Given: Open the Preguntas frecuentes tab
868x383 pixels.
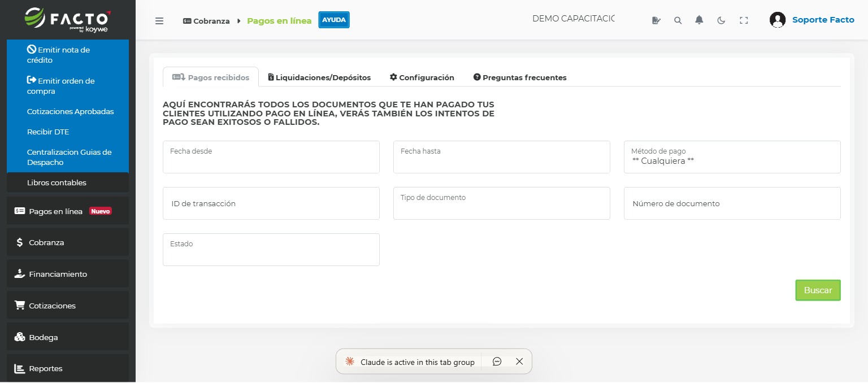Looking at the screenshot, I should pos(519,77).
